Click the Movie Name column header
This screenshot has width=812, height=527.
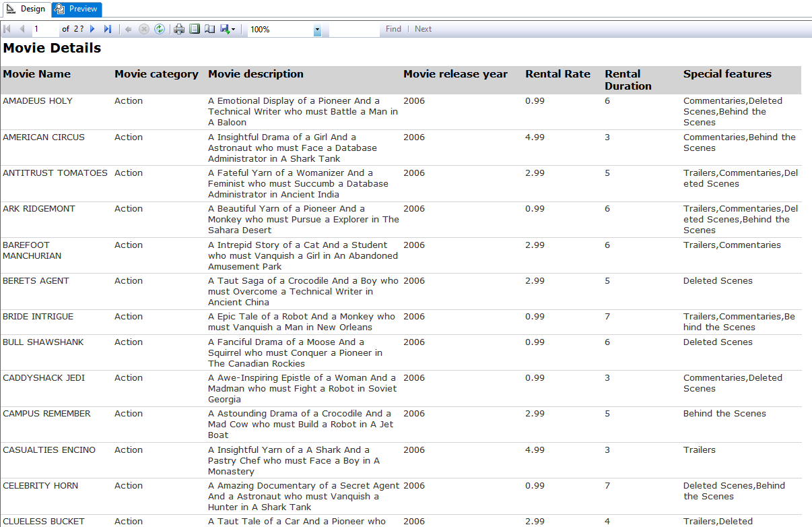[x=37, y=74]
